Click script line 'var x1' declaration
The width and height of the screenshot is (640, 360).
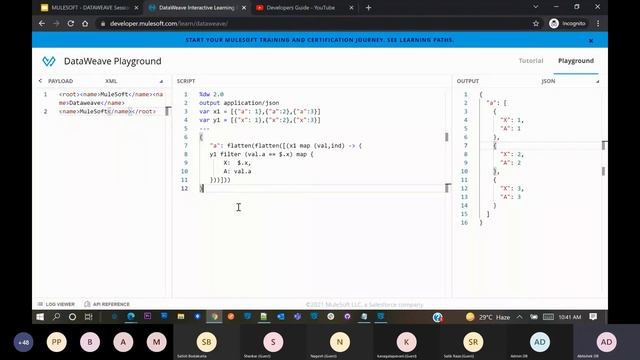[x=260, y=111]
